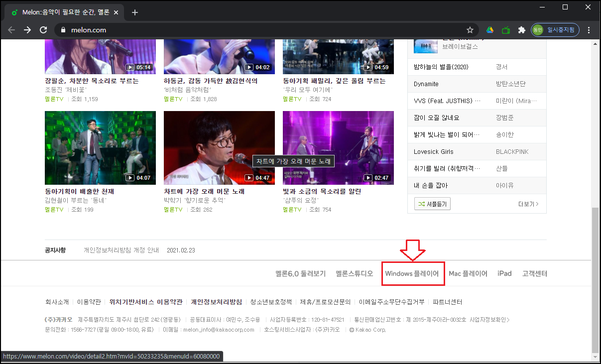Image resolution: width=601 pixels, height=364 pixels.
Task: Bookmark this page with star icon
Action: coord(470,30)
